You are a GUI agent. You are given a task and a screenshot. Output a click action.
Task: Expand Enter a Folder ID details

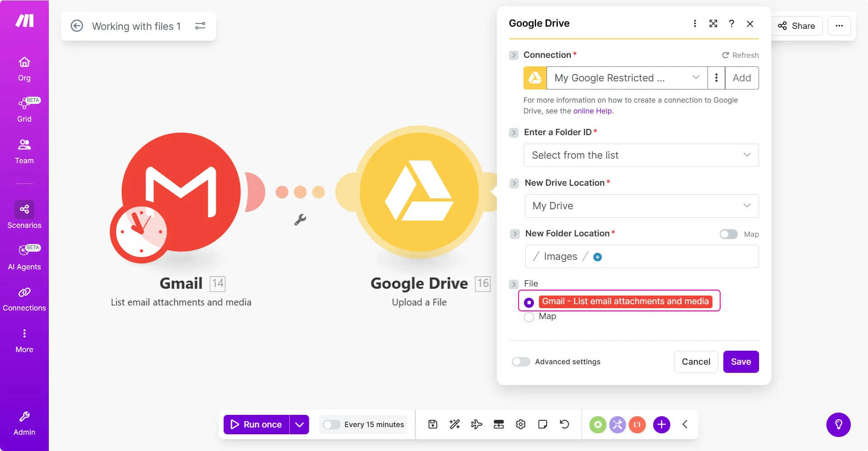click(514, 133)
